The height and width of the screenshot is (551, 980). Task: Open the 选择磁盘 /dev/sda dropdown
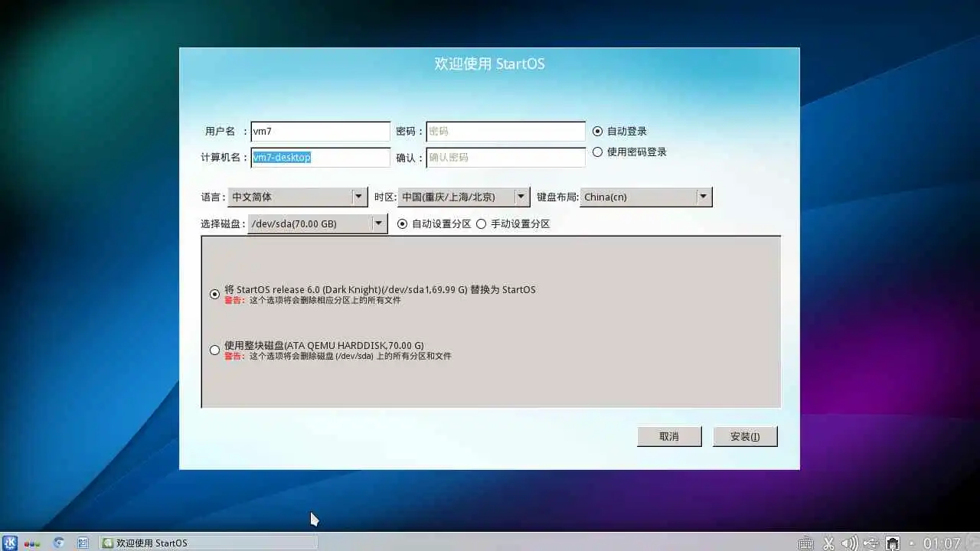(318, 223)
